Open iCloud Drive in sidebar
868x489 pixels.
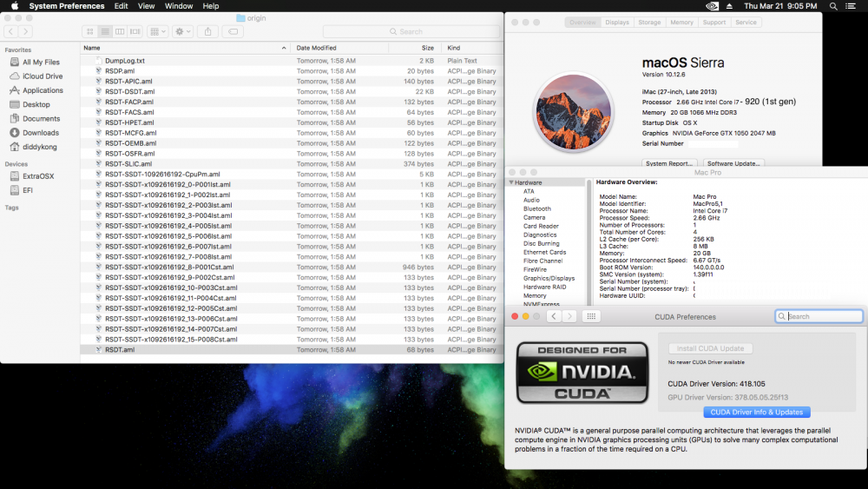(x=43, y=76)
